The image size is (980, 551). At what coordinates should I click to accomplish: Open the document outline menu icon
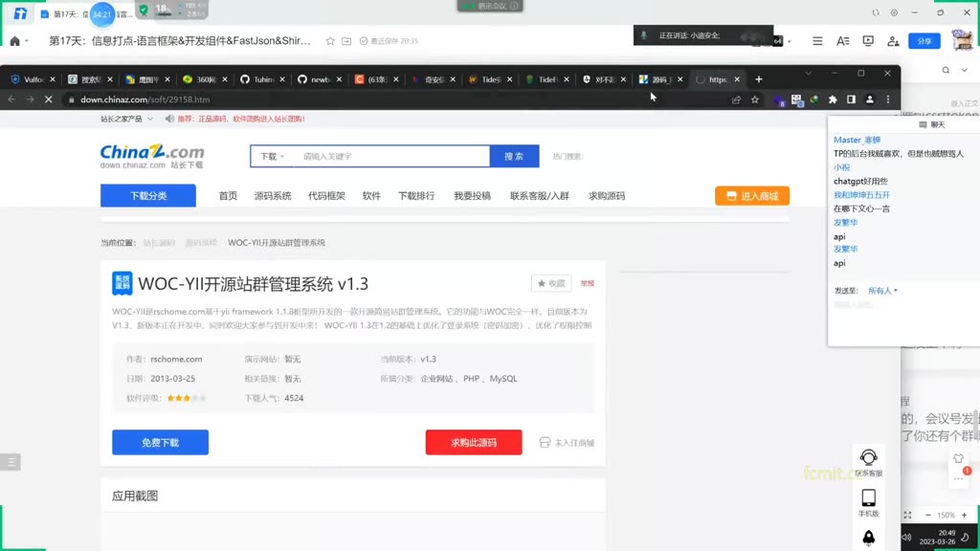[817, 40]
